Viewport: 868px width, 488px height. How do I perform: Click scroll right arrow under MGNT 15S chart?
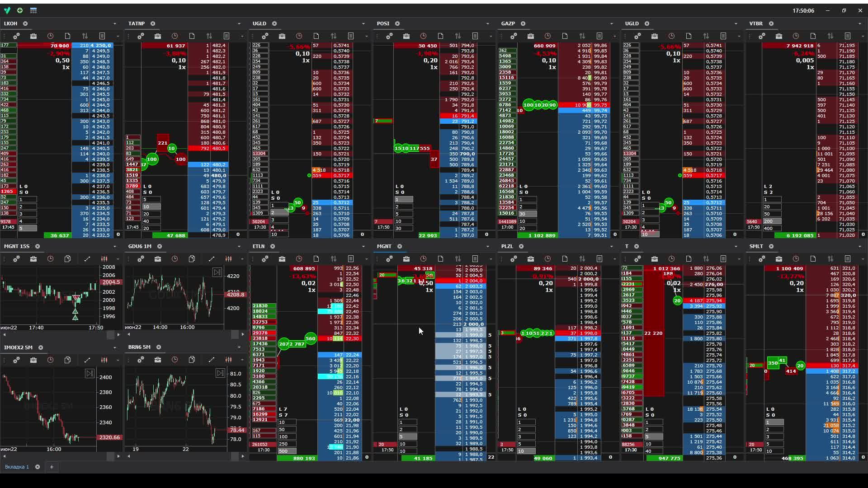tap(118, 335)
